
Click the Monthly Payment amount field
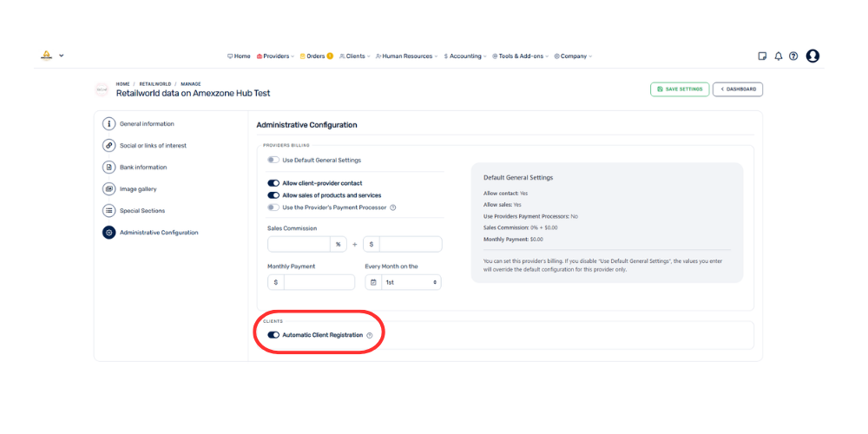click(319, 282)
